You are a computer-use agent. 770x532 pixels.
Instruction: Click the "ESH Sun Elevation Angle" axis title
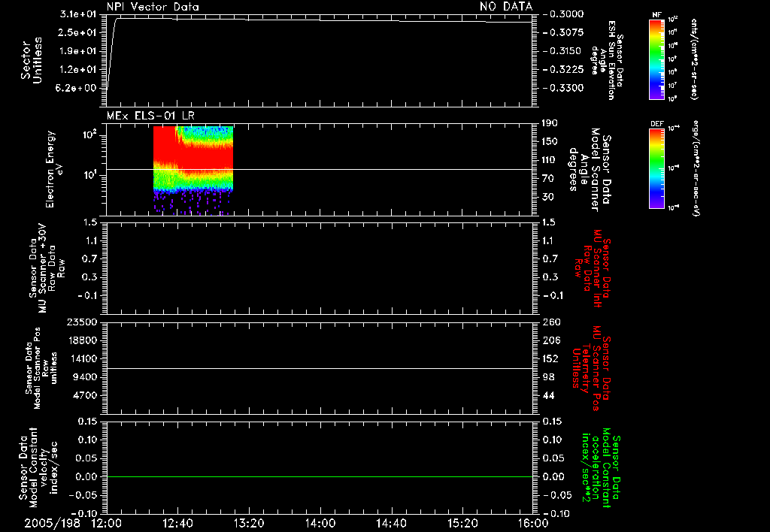point(607,60)
